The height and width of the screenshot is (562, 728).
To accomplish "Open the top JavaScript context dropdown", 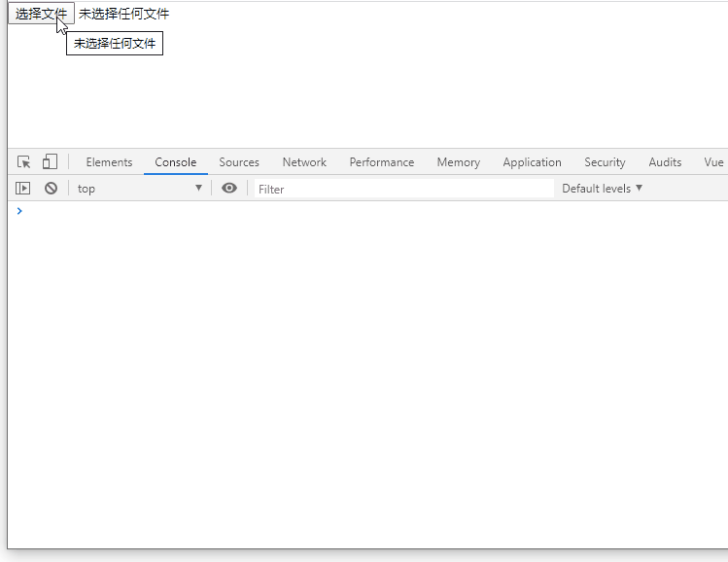I will pyautogui.click(x=140, y=188).
